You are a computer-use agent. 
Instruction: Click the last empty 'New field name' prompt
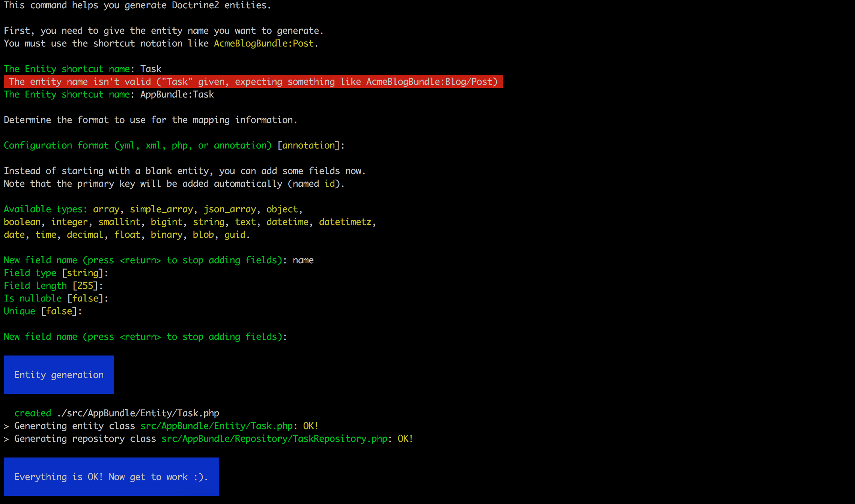[145, 337]
